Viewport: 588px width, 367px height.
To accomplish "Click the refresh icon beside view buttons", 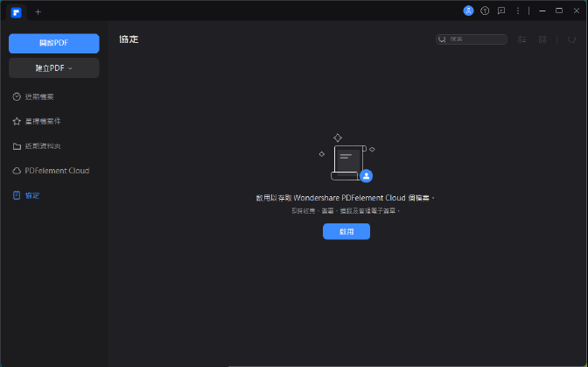I will 571,39.
